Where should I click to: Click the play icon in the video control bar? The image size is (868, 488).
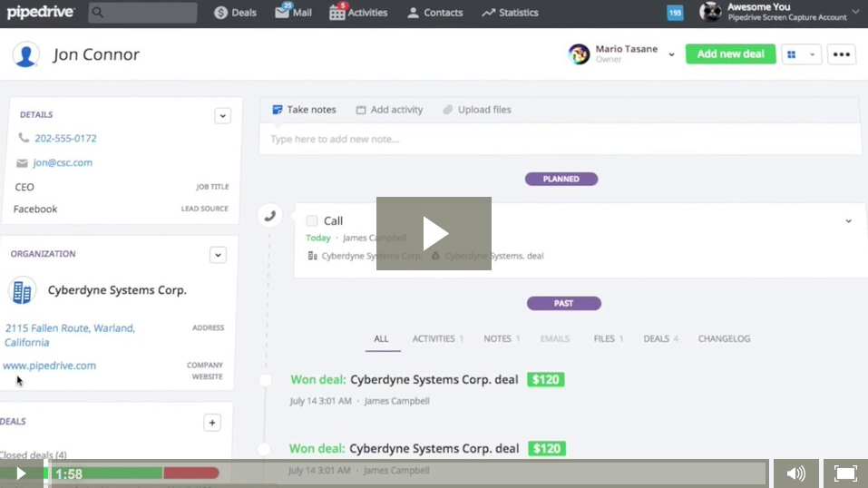tap(21, 473)
